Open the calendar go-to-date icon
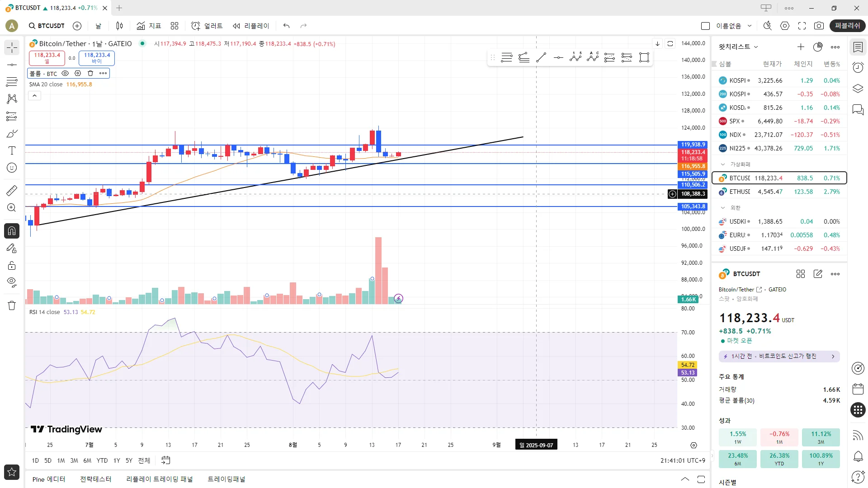The width and height of the screenshot is (868, 488). coord(166,460)
